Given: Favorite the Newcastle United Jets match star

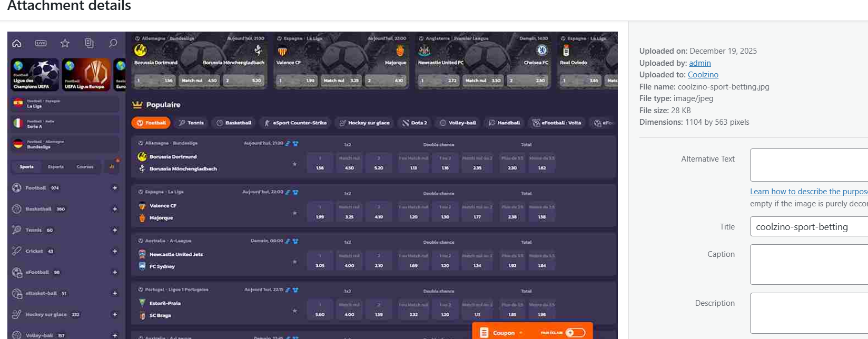Looking at the screenshot, I should click(x=294, y=262).
